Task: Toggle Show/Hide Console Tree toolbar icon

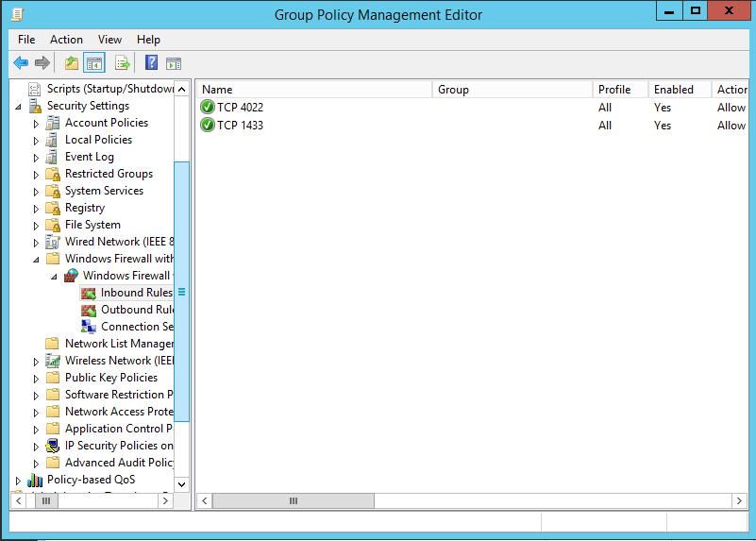Action: click(x=94, y=63)
